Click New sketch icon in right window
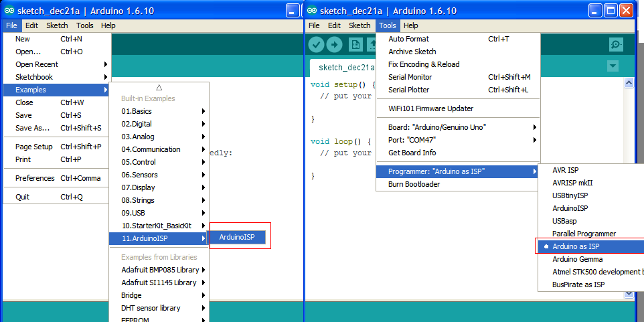 pyautogui.click(x=355, y=44)
